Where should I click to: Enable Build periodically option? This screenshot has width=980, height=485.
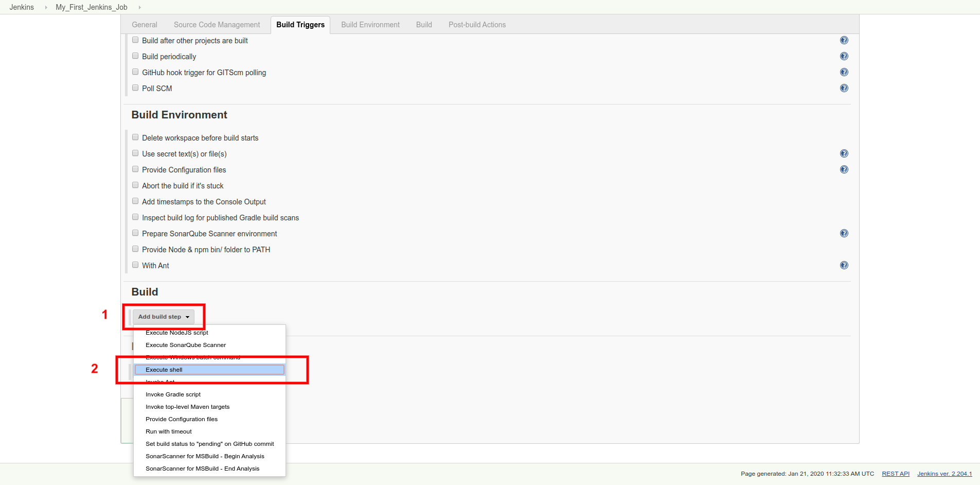point(135,56)
